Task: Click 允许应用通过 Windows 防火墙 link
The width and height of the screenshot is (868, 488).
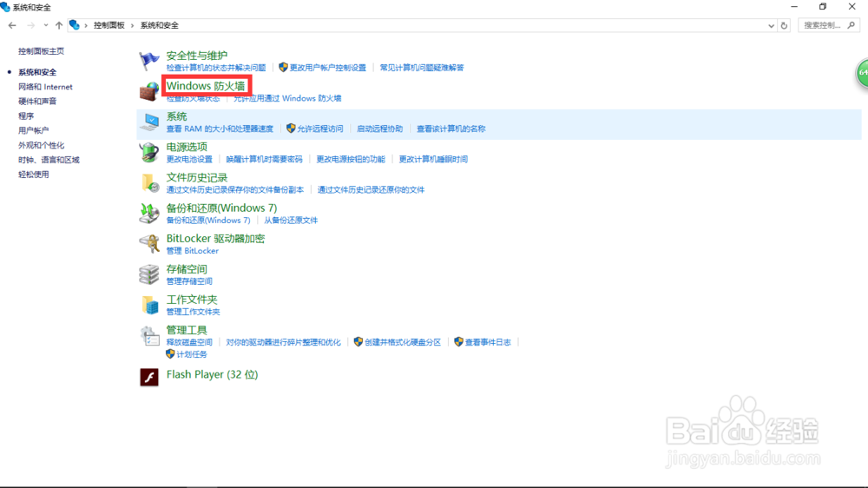Action: coord(287,98)
